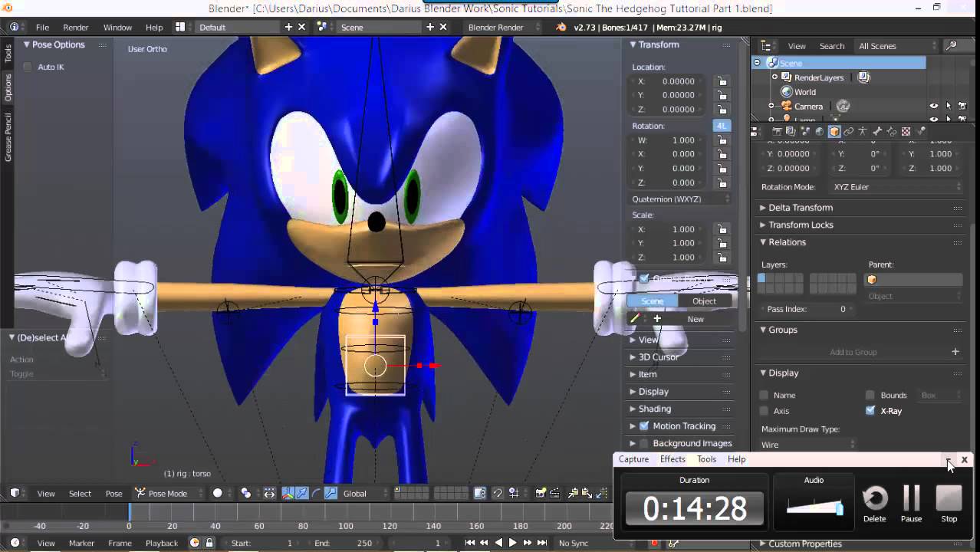Open the Object Constraints chain tab
Viewport: 980px width, 552px height.
point(848,131)
